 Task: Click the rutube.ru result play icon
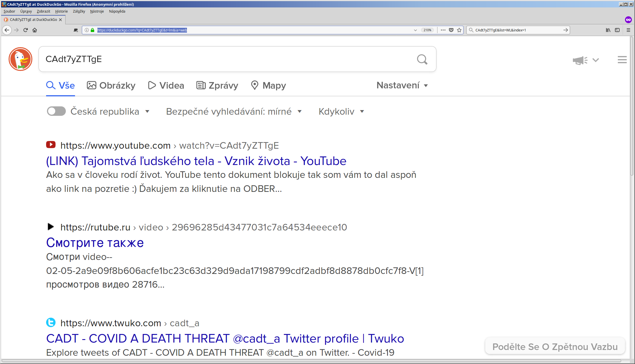pos(51,227)
